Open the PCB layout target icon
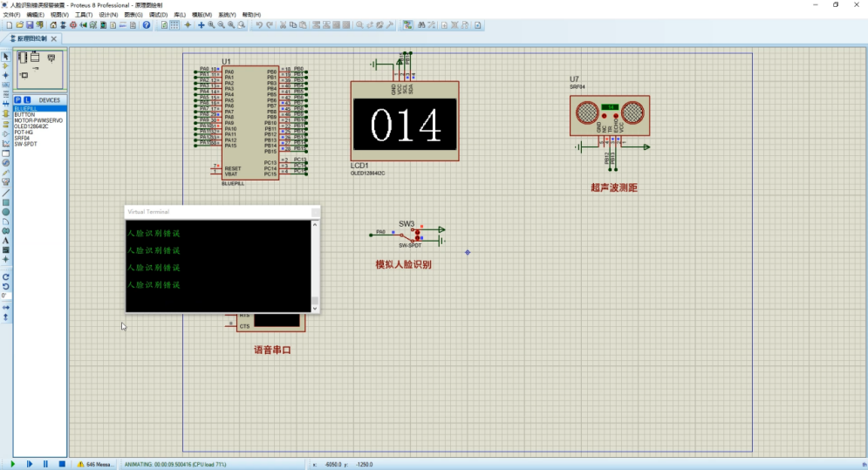Screen dimensions: 868x470 73,25
